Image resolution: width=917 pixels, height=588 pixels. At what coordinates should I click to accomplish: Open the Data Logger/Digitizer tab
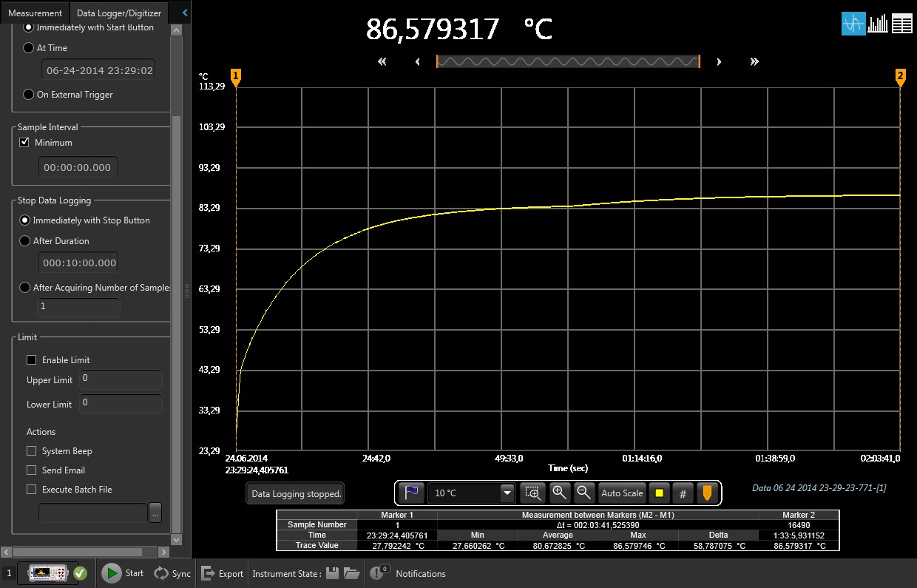pos(119,13)
